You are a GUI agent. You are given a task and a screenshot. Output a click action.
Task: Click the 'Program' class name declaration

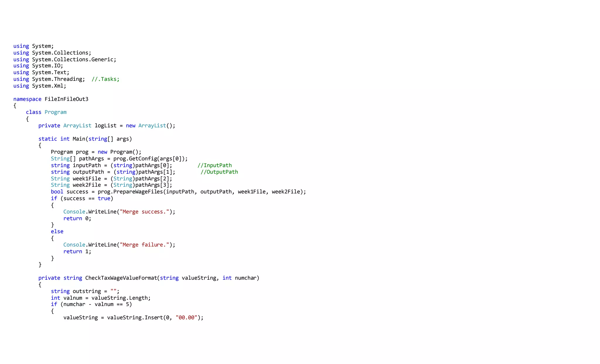pyautogui.click(x=55, y=112)
